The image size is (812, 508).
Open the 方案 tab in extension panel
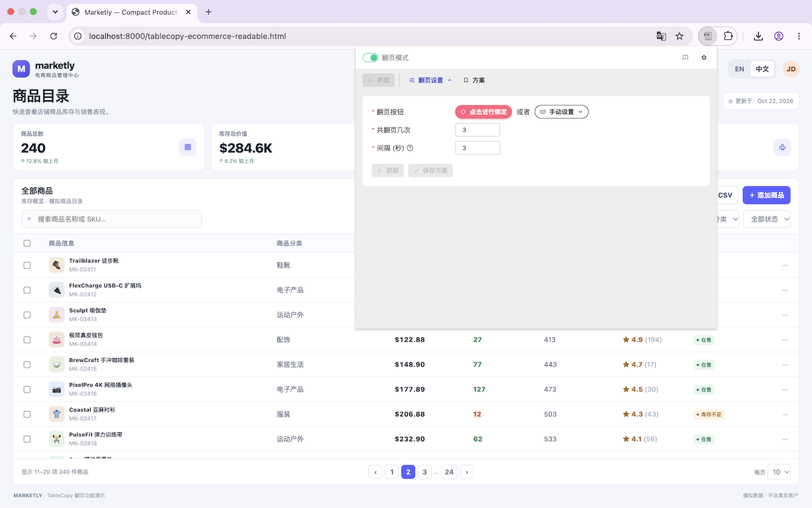tap(475, 81)
